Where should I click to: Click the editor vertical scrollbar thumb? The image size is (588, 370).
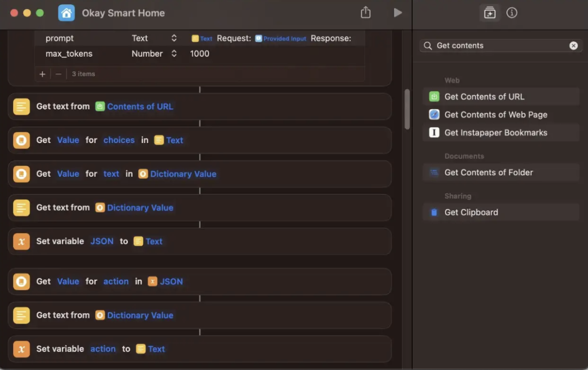click(x=407, y=109)
